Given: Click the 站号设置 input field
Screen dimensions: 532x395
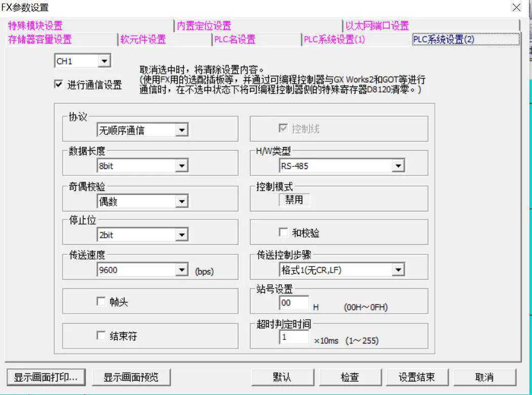Looking at the screenshot, I should coord(294,303).
